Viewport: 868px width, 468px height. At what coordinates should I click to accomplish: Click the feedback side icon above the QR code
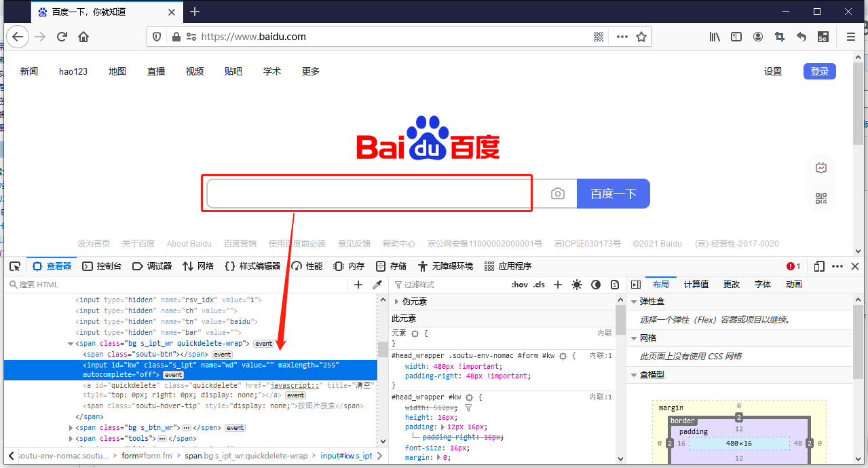click(x=821, y=168)
